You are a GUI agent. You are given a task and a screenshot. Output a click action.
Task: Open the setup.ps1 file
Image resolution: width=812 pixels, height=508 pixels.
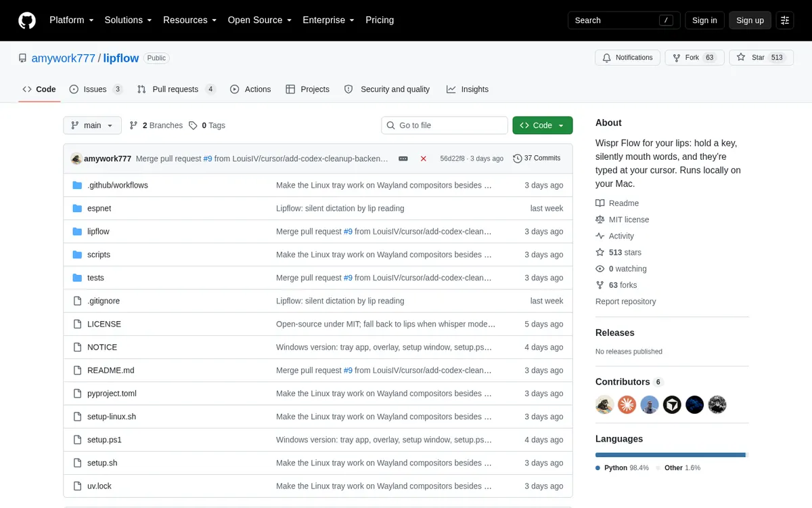(x=104, y=440)
